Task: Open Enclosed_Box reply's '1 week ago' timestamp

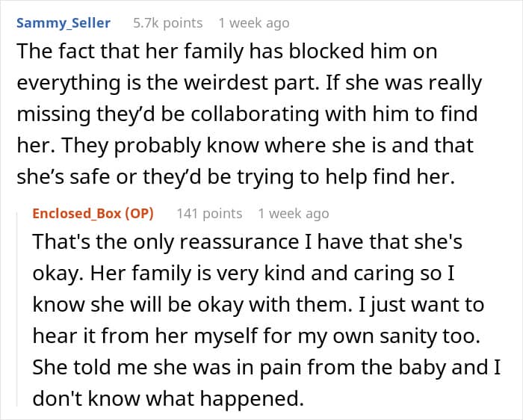Action: point(294,214)
